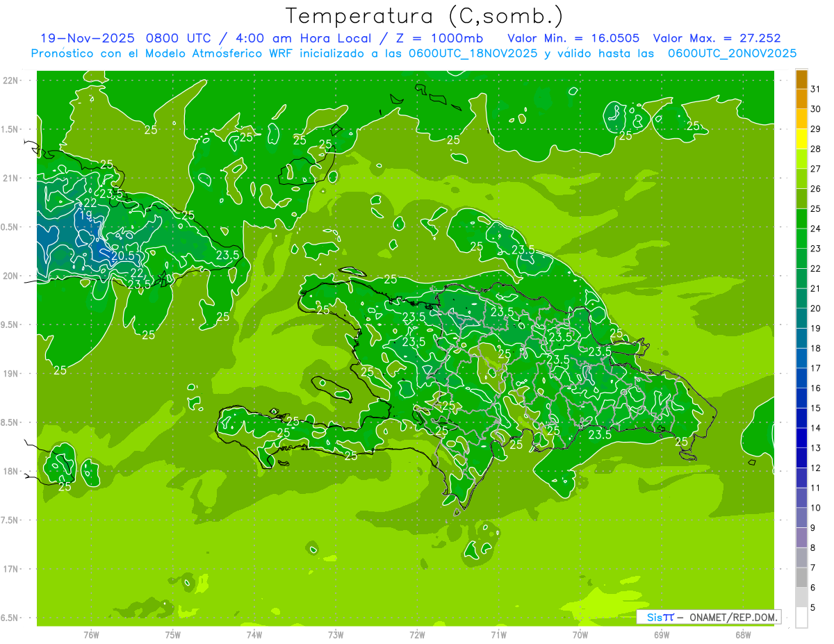This screenshot has width=834, height=644.
Task: Click the 'Valor Min. = 16.0505' text
Action: coord(573,38)
